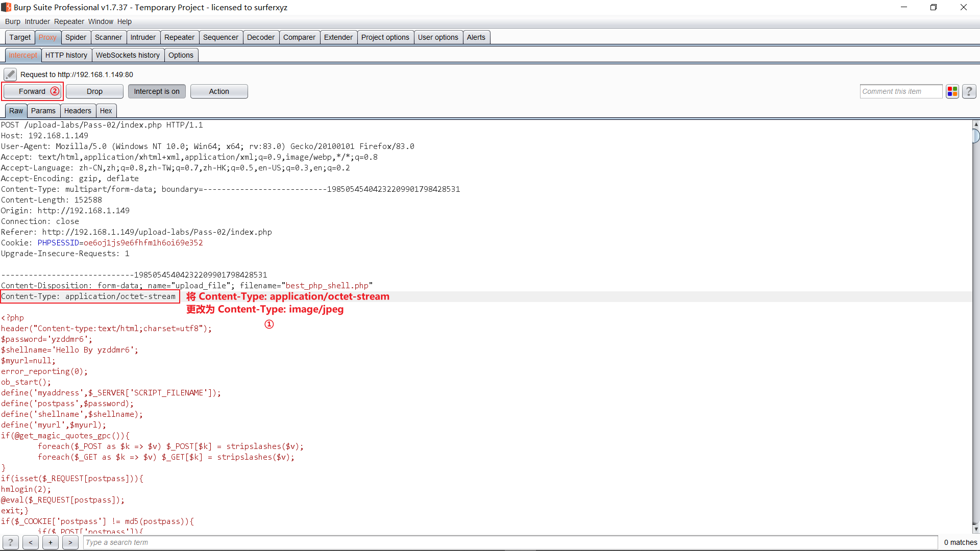Image resolution: width=980 pixels, height=551 pixels.
Task: Switch to the Scanner tab
Action: (x=108, y=37)
